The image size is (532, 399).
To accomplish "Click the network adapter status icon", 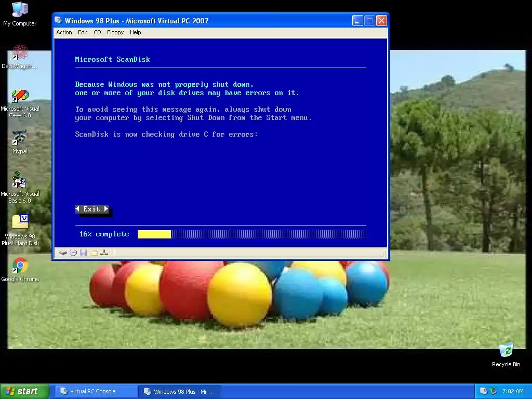I will [x=104, y=252].
